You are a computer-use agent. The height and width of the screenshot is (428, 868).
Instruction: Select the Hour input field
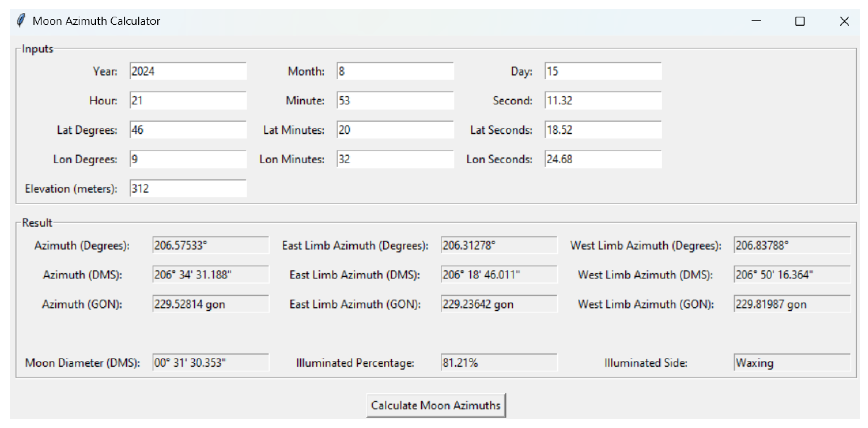(188, 100)
